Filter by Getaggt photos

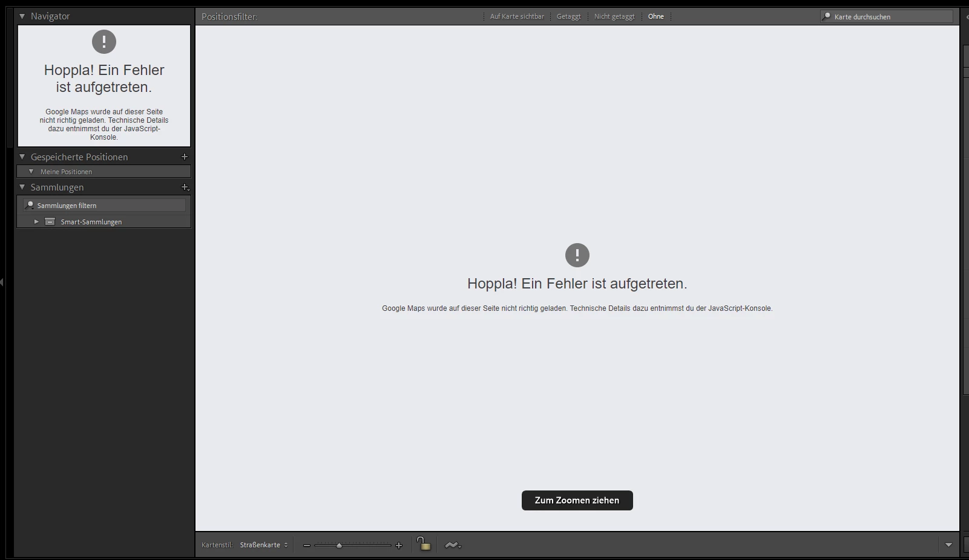[568, 17]
